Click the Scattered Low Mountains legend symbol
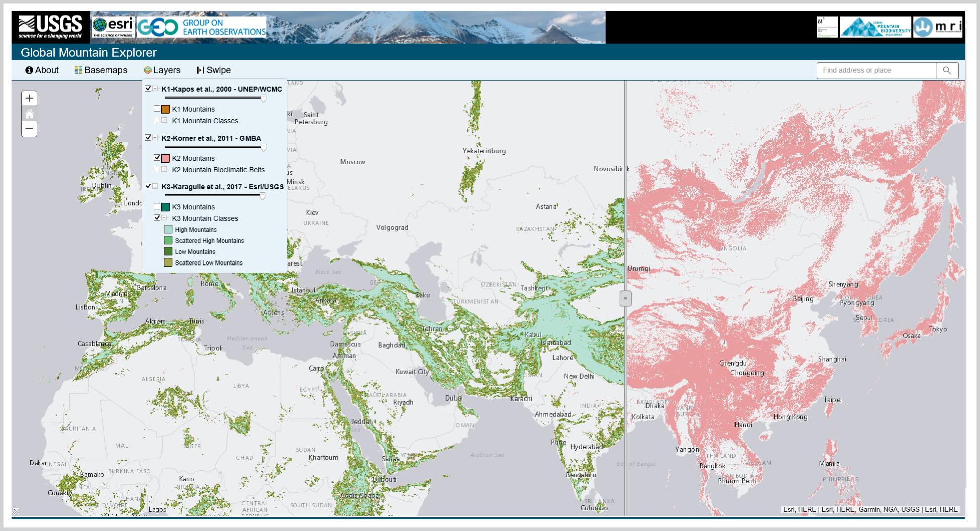980x531 pixels. point(168,263)
